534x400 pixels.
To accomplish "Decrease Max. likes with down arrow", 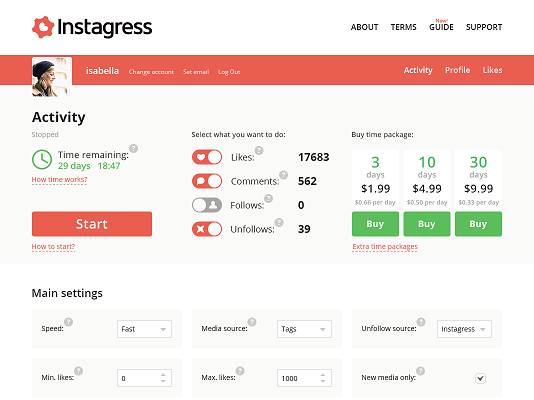I will [323, 381].
